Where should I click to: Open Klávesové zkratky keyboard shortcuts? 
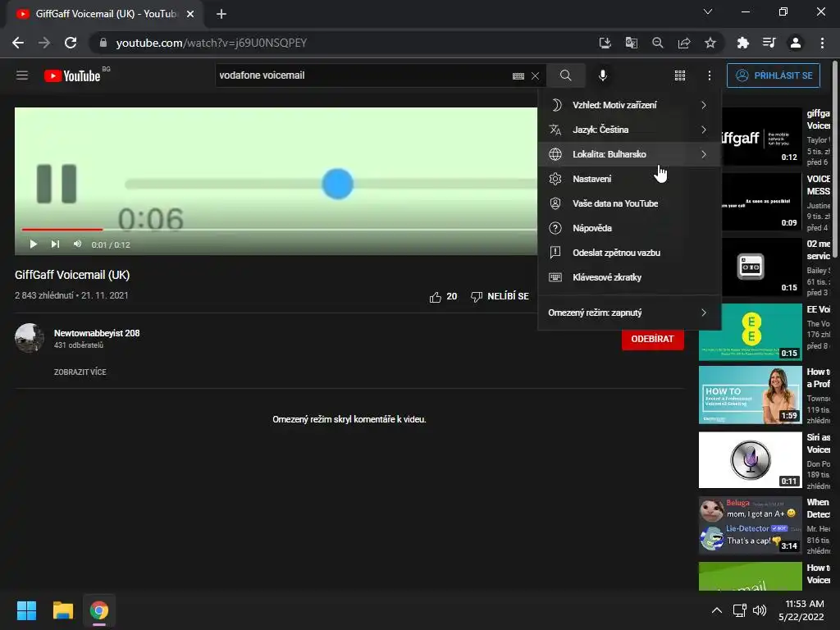click(629, 277)
